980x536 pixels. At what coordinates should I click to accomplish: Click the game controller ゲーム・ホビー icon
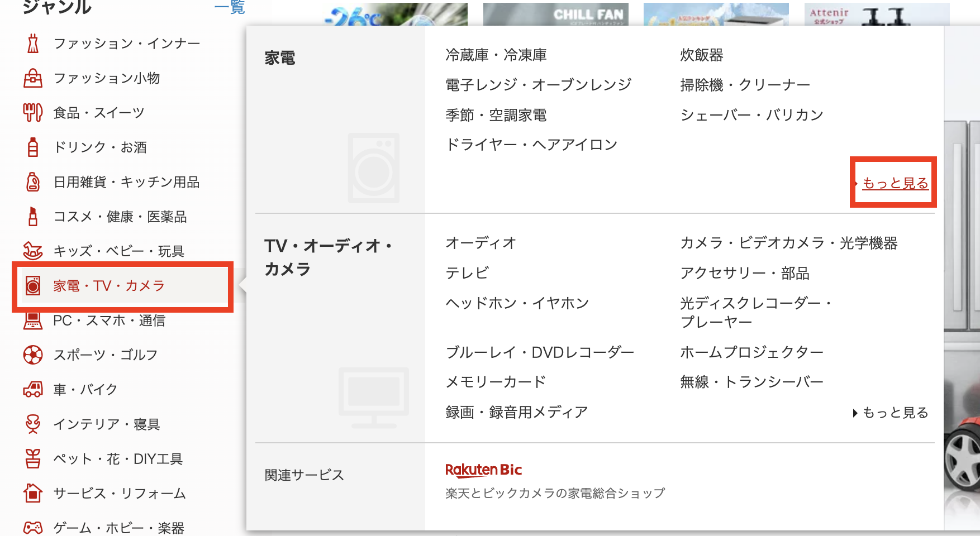(x=33, y=528)
